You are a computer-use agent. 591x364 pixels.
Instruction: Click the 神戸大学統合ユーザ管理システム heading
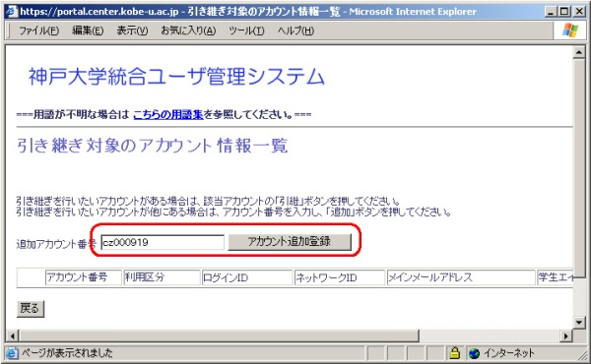point(176,77)
